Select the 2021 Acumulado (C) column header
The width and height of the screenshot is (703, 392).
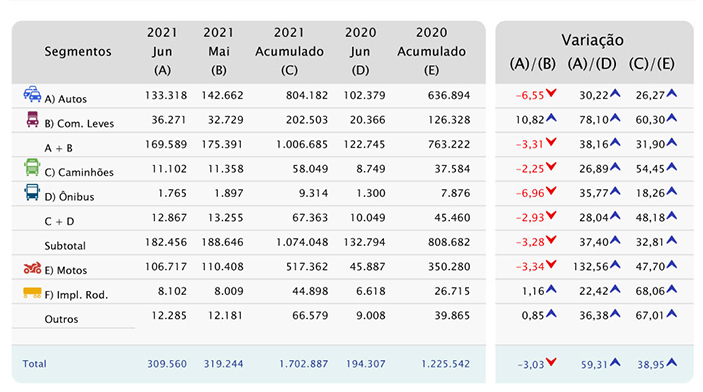click(289, 51)
